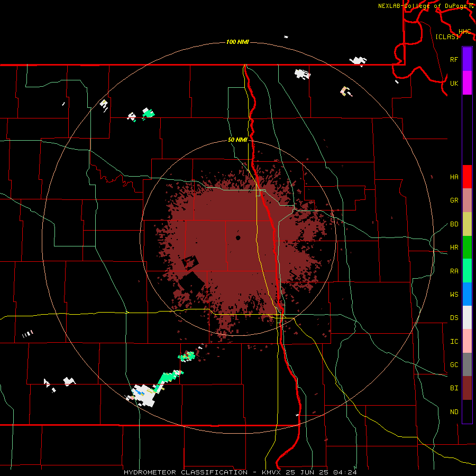Viewport: 476px width, 476px height.
Task: Click the dark red BI biological swatch
Action: 467,388
